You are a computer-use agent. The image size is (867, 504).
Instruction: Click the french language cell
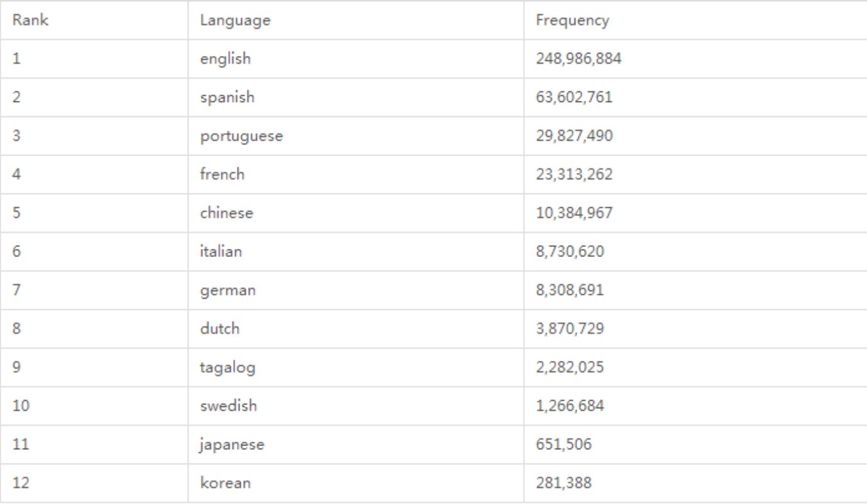click(x=222, y=174)
